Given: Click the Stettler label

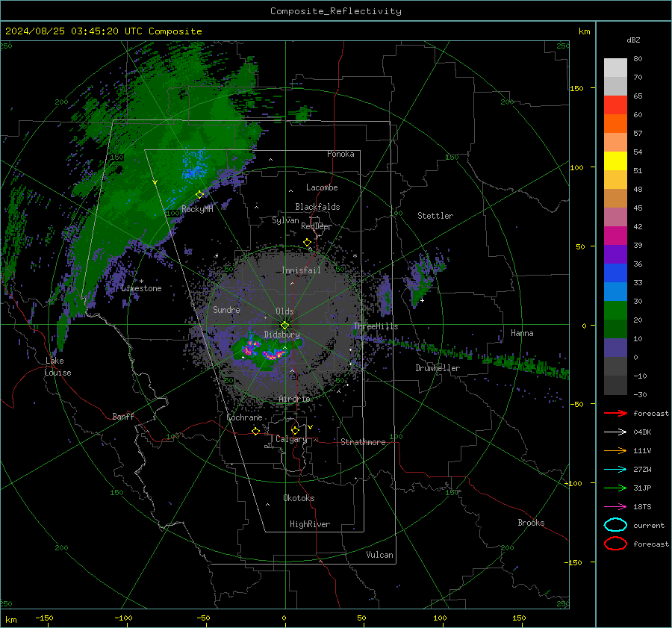Looking at the screenshot, I should click(435, 216).
